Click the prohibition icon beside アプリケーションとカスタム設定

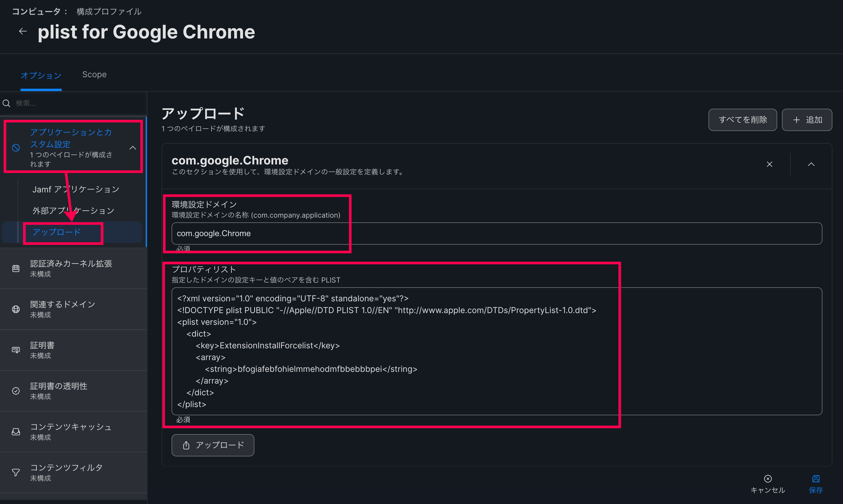16,147
